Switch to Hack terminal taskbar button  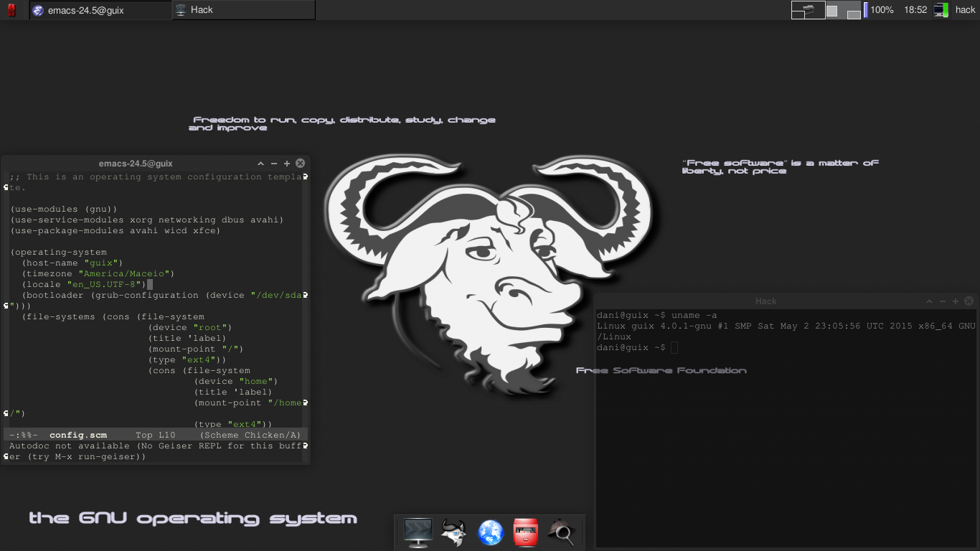tap(243, 10)
